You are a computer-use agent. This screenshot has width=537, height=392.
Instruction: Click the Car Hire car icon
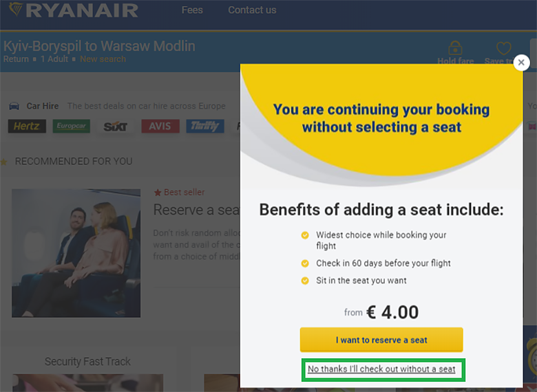(x=14, y=106)
